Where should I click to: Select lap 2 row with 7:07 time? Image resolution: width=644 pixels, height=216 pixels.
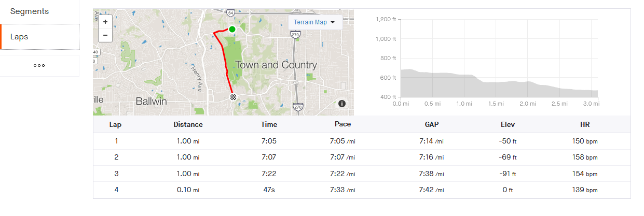tap(362, 157)
